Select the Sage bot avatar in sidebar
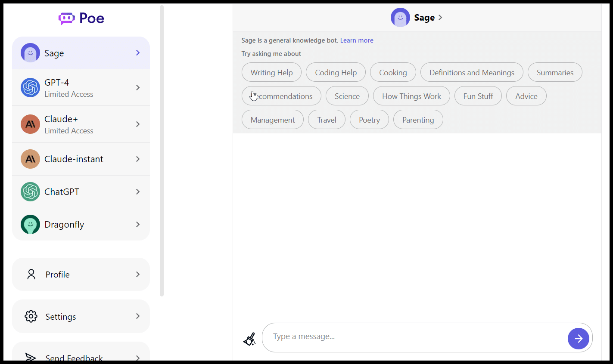Image resolution: width=613 pixels, height=364 pixels. [30, 53]
